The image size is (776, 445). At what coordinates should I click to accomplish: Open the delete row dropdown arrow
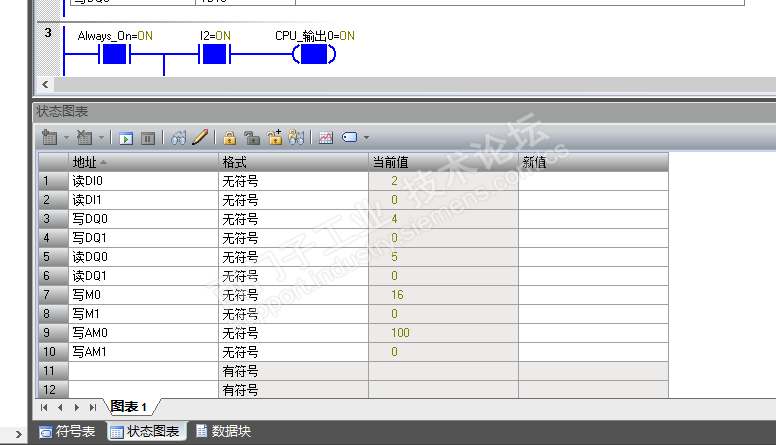pos(101,138)
